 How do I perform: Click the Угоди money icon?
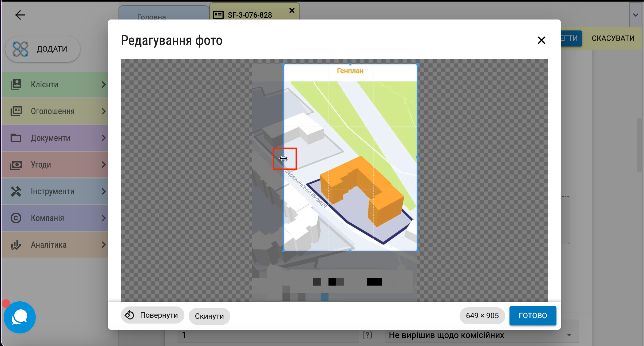(x=16, y=165)
